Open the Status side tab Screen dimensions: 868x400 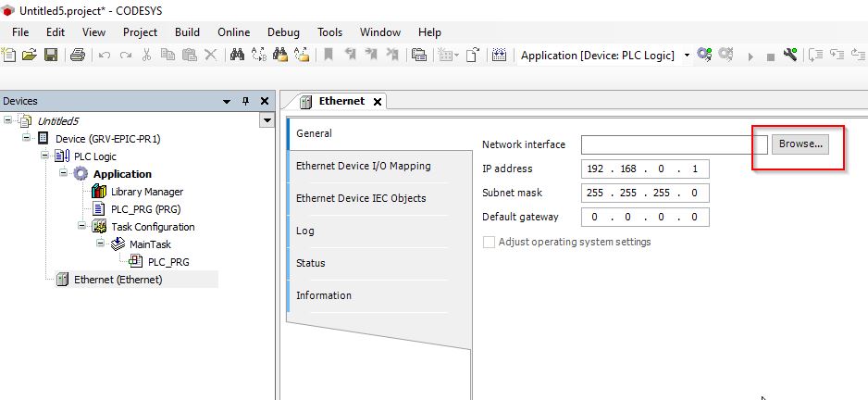tap(311, 263)
